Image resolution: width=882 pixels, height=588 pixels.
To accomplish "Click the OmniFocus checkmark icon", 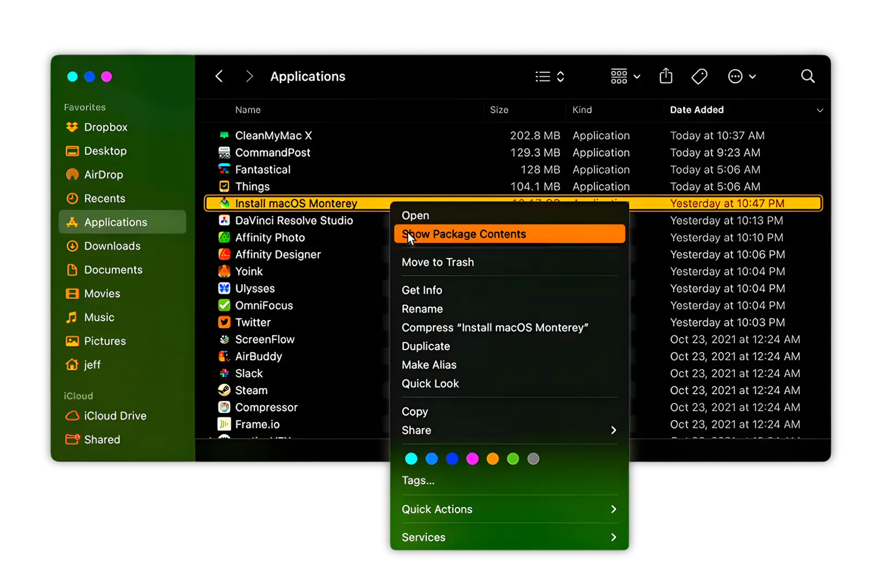I will tap(224, 305).
